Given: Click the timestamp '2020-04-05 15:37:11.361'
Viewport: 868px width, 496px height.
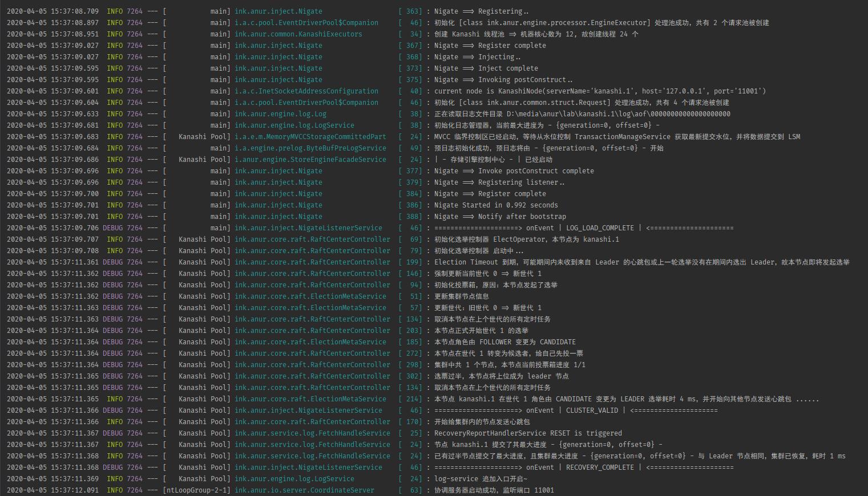Looking at the screenshot, I should click(x=53, y=262).
